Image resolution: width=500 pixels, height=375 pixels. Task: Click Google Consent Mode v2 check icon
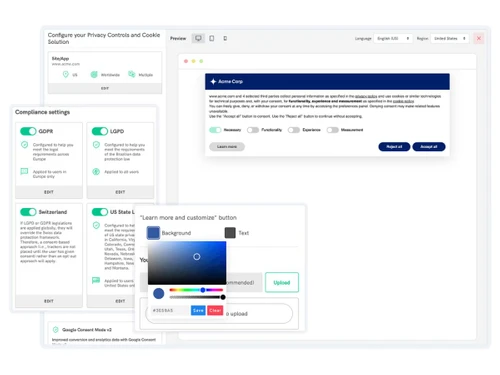[56, 330]
